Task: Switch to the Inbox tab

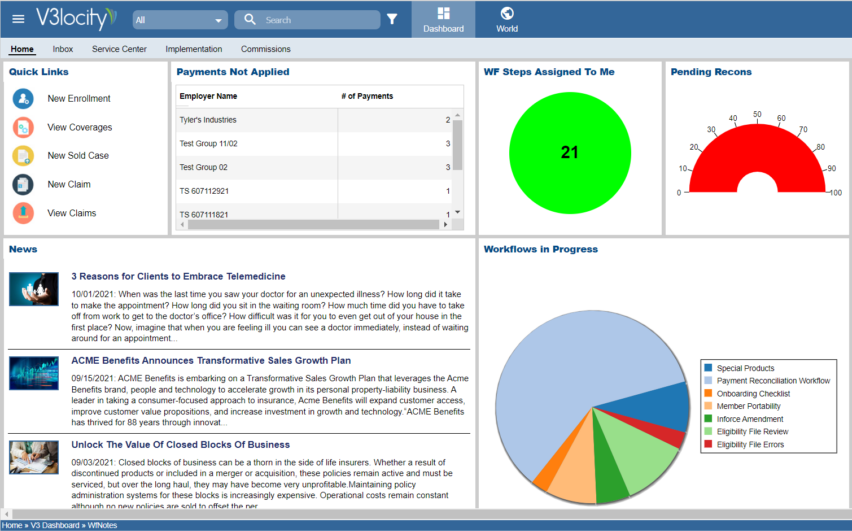Action: [63, 49]
